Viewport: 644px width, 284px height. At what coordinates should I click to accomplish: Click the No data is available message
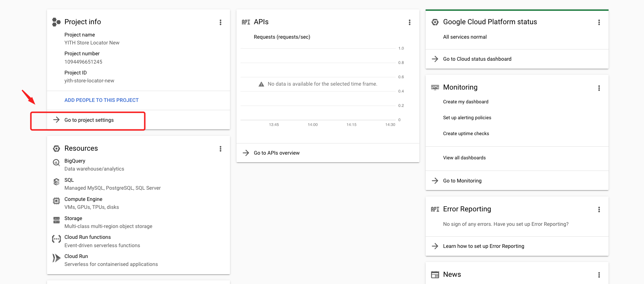pos(322,84)
